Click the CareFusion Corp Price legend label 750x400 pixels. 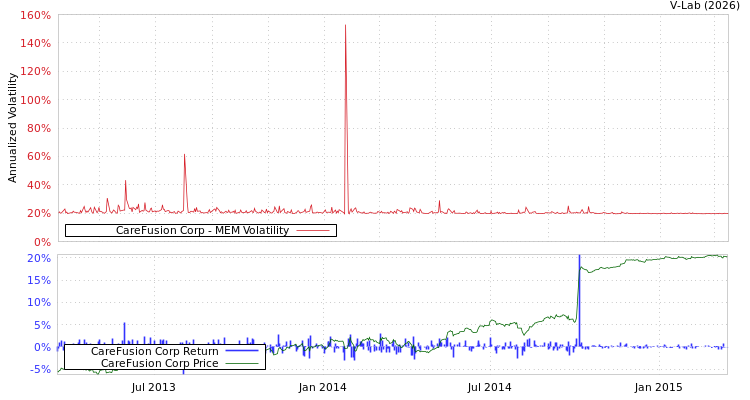159,363
